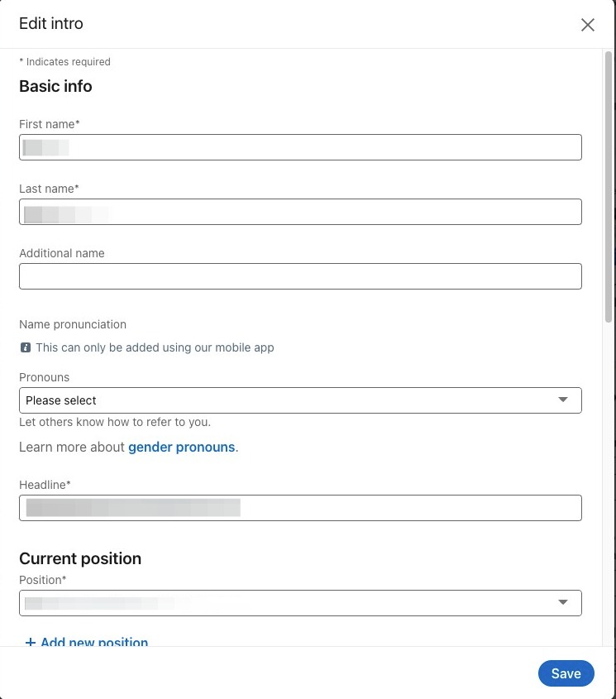This screenshot has width=616, height=699.
Task: Click the Headline input field
Action: click(x=300, y=508)
